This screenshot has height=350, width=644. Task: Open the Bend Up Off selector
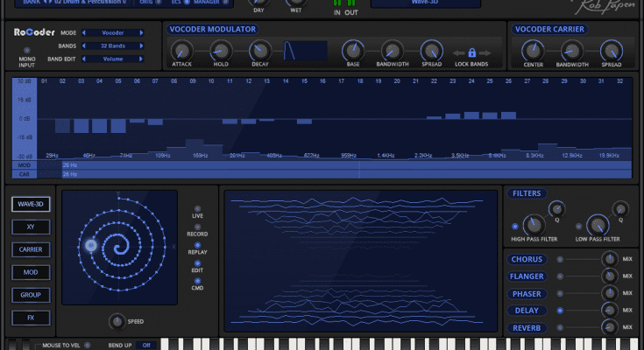point(146,345)
